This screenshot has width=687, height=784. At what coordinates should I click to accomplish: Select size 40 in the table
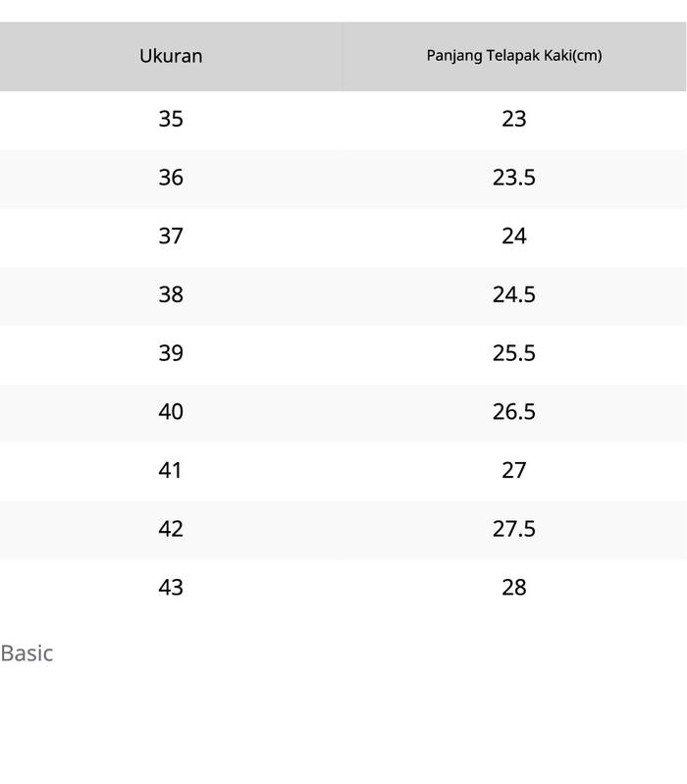171,411
